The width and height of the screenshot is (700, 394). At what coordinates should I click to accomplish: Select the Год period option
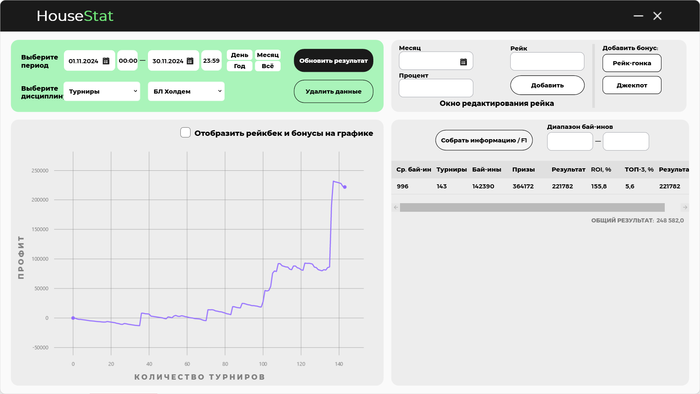click(x=240, y=66)
